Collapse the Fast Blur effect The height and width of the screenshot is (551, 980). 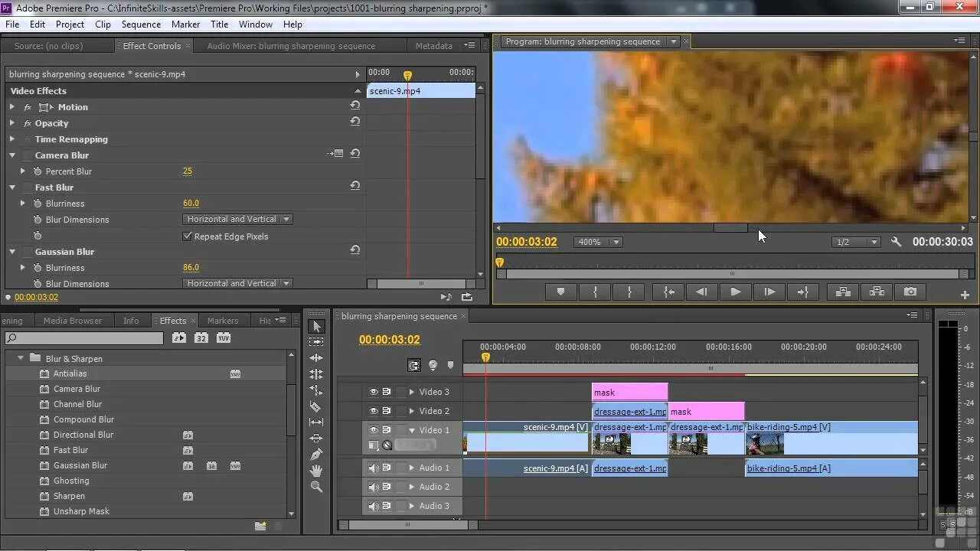tap(11, 187)
